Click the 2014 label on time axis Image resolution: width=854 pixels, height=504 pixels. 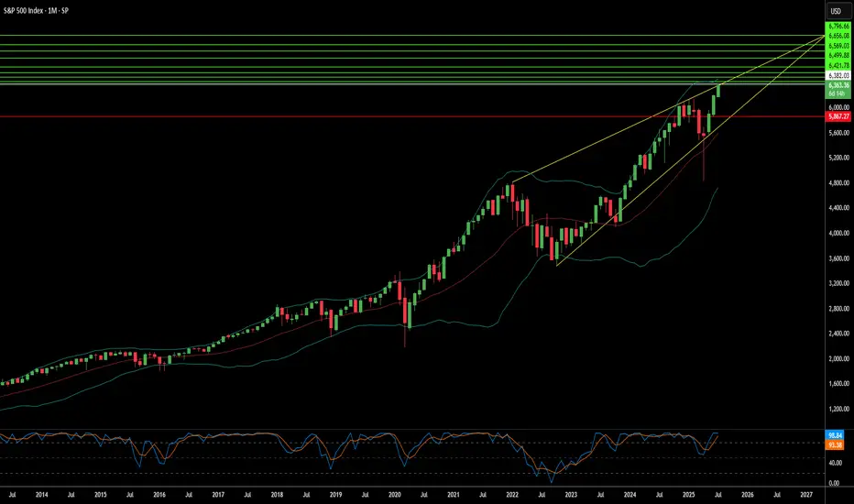41,495
